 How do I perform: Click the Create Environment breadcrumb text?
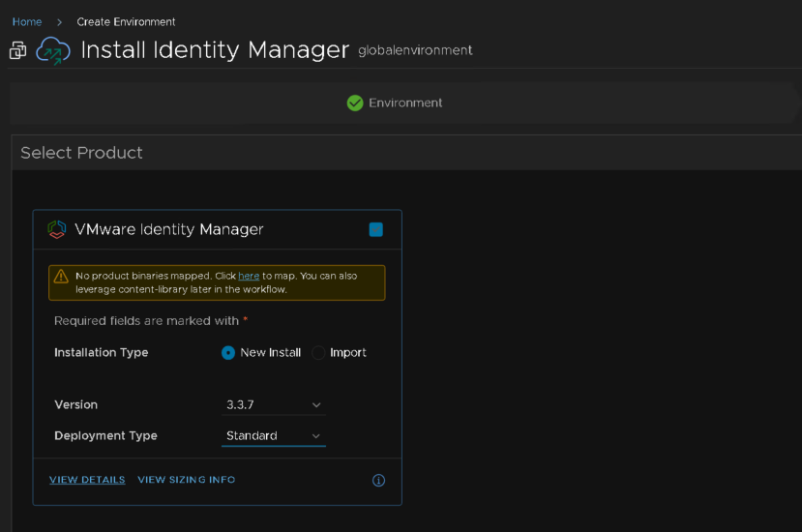(126, 22)
